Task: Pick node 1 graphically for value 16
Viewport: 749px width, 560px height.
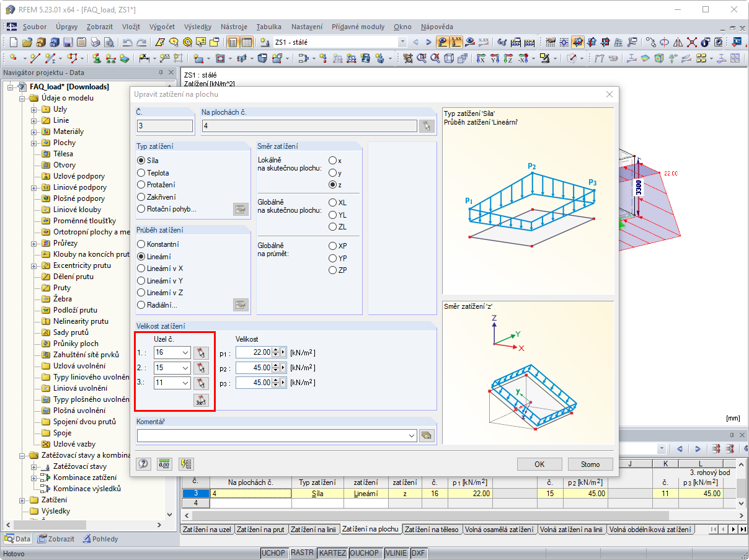Action: coord(201,352)
